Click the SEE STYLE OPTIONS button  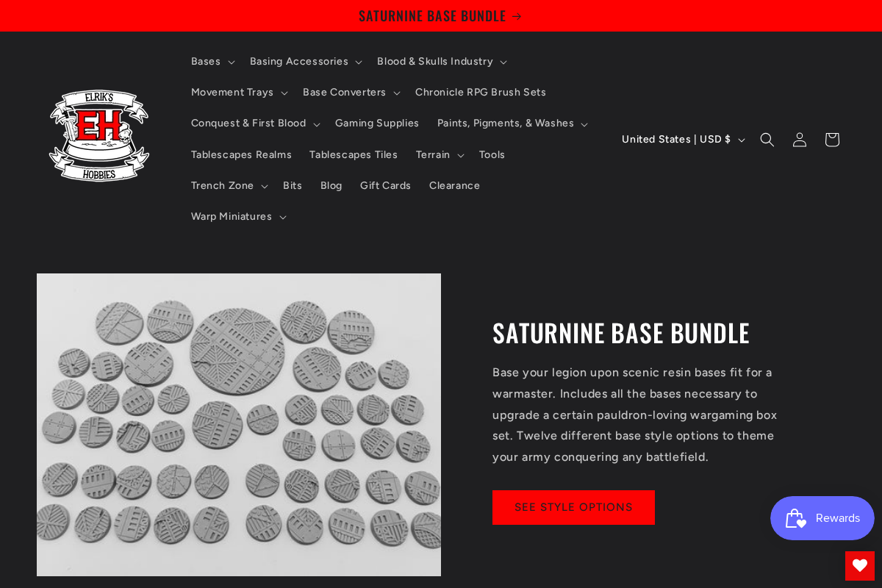pos(573,507)
